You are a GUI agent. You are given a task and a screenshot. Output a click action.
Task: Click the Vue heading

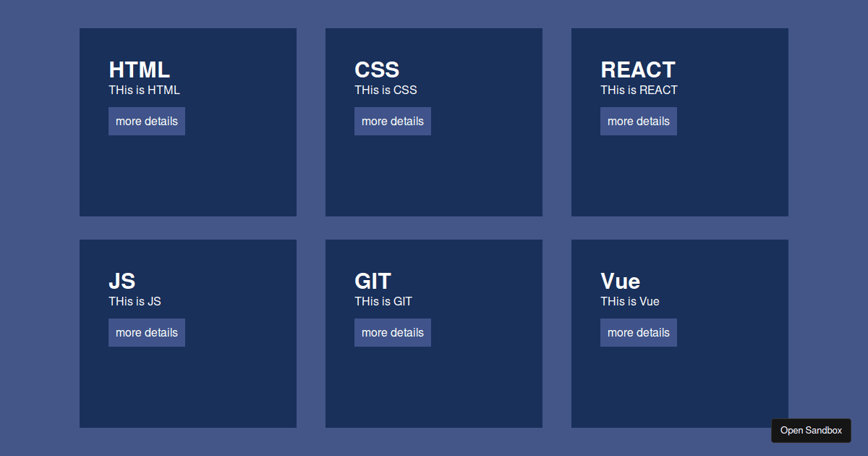[620, 281]
